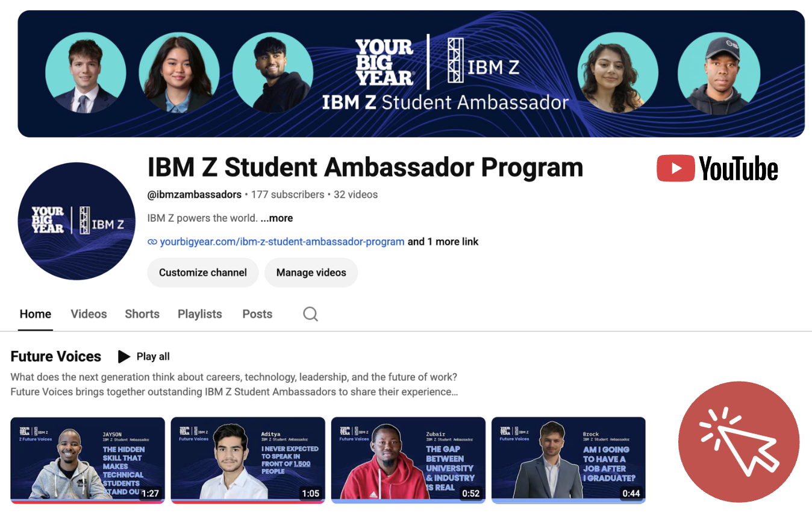Select the Playlists tab
812x516 pixels.
click(x=200, y=314)
